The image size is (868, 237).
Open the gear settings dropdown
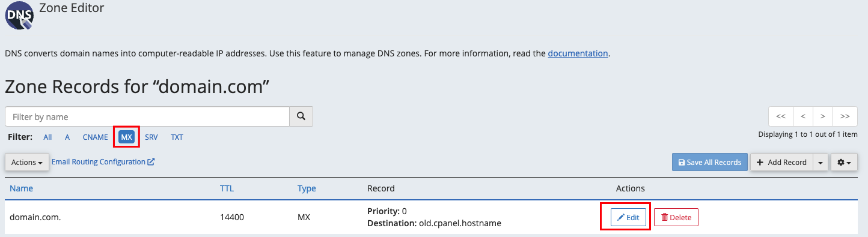point(844,162)
